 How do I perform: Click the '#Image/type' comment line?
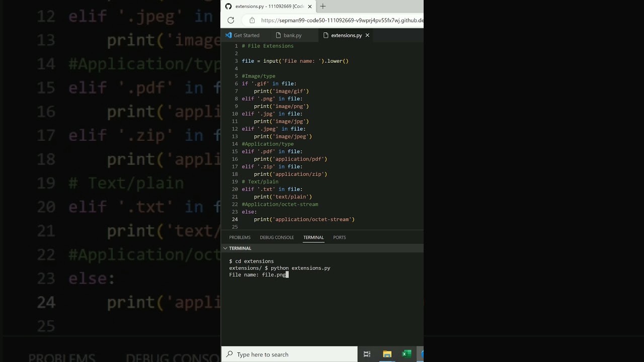[259, 76]
